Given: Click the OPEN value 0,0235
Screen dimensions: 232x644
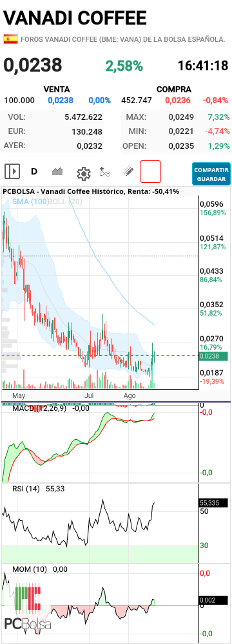Looking at the screenshot, I should (181, 146).
